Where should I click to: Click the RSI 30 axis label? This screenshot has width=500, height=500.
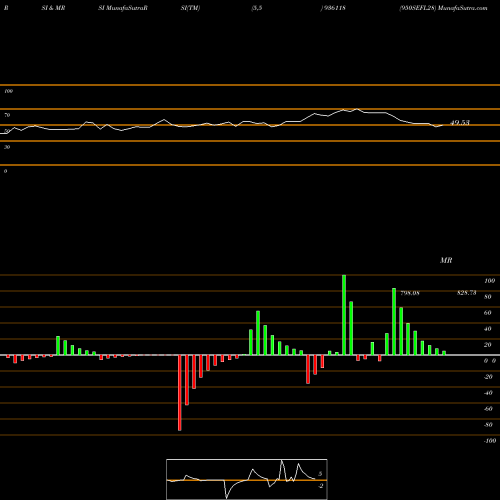(x=7, y=147)
